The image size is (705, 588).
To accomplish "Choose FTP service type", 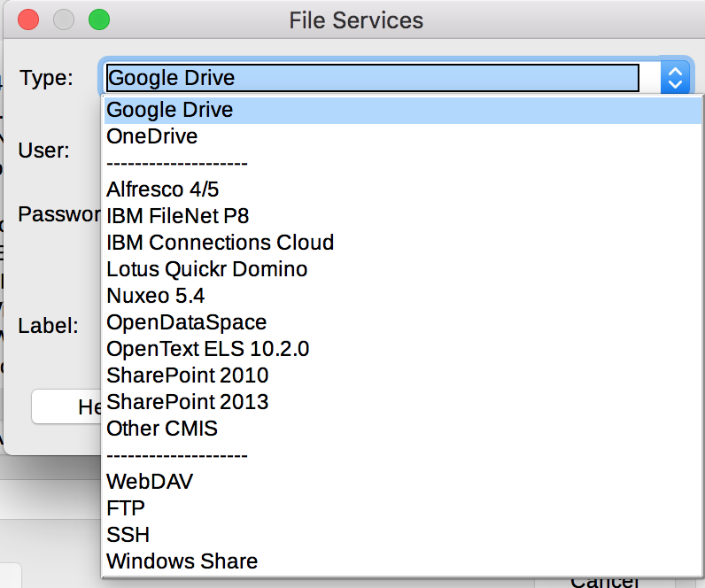I will [403, 508].
